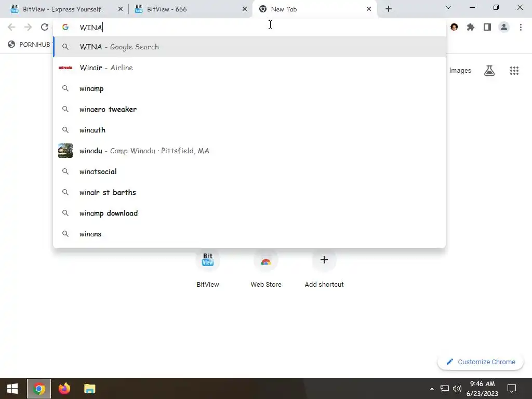Viewport: 532px width, 399px height.
Task: Expand the tab search chevron
Action: point(448,7)
